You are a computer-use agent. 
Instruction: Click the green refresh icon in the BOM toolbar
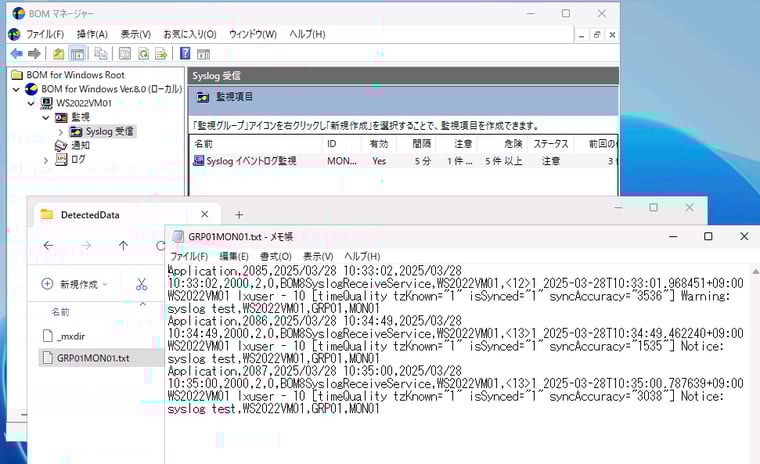(143, 53)
